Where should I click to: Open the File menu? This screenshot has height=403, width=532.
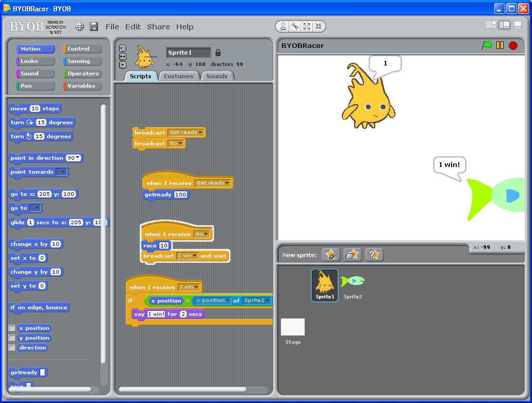click(x=112, y=27)
